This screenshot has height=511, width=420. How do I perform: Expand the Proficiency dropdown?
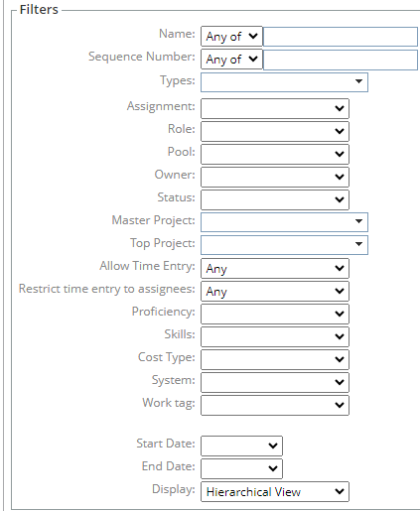coord(275,314)
